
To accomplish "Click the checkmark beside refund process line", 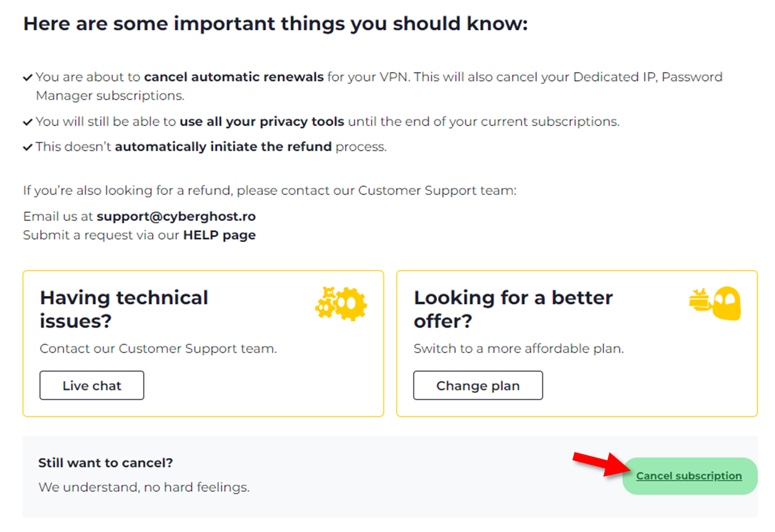I will tap(28, 147).
